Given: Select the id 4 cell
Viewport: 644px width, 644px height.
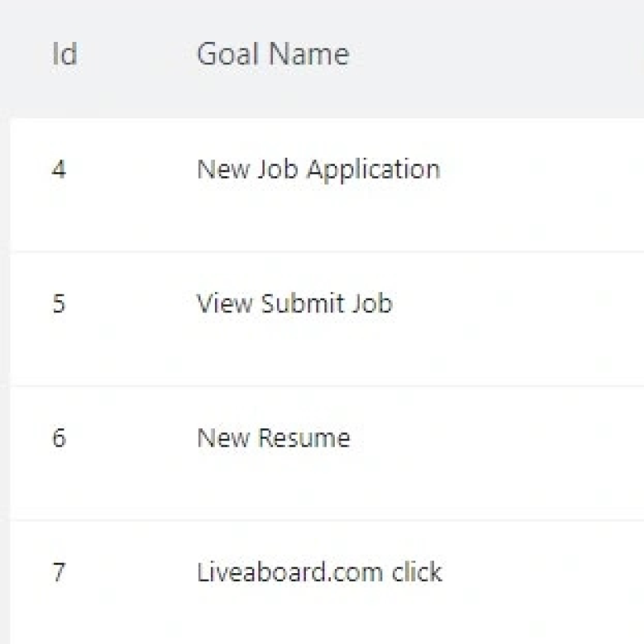Looking at the screenshot, I should point(59,169).
